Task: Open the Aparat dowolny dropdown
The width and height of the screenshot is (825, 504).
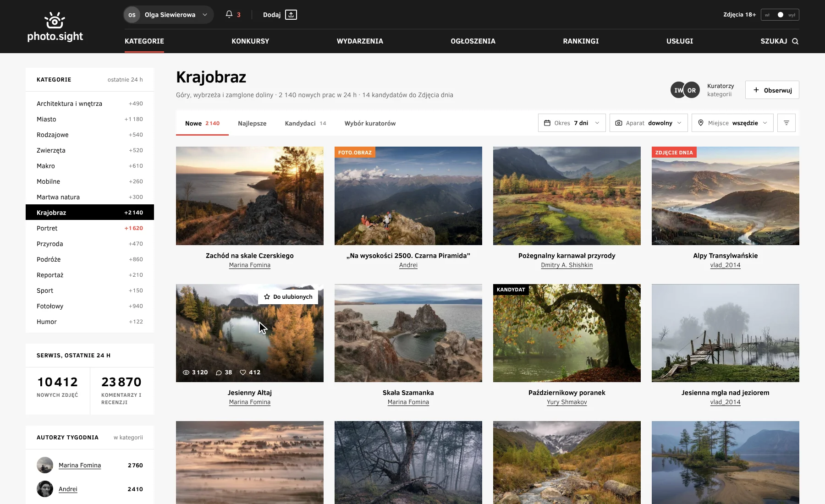Action: click(x=649, y=123)
